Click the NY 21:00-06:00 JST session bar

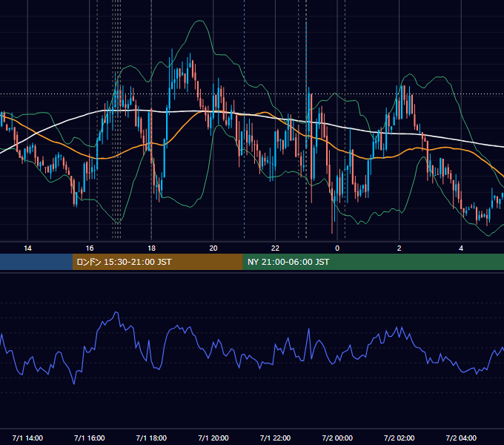(x=373, y=262)
